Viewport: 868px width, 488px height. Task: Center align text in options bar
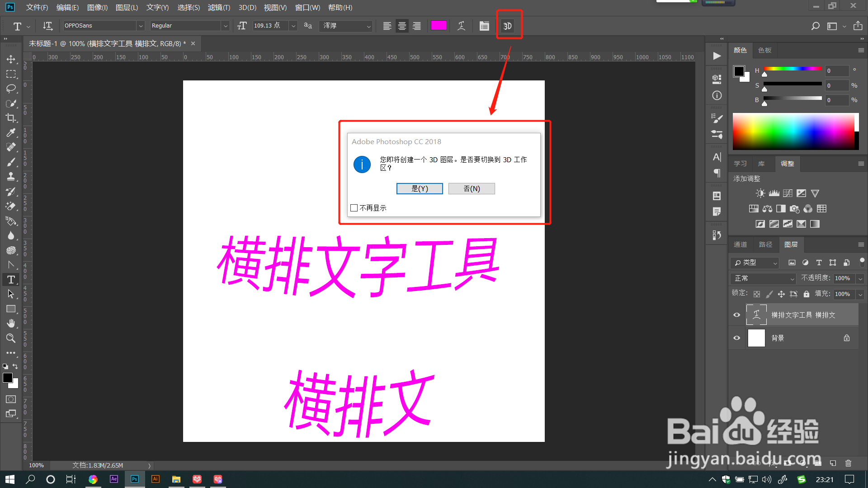[402, 26]
